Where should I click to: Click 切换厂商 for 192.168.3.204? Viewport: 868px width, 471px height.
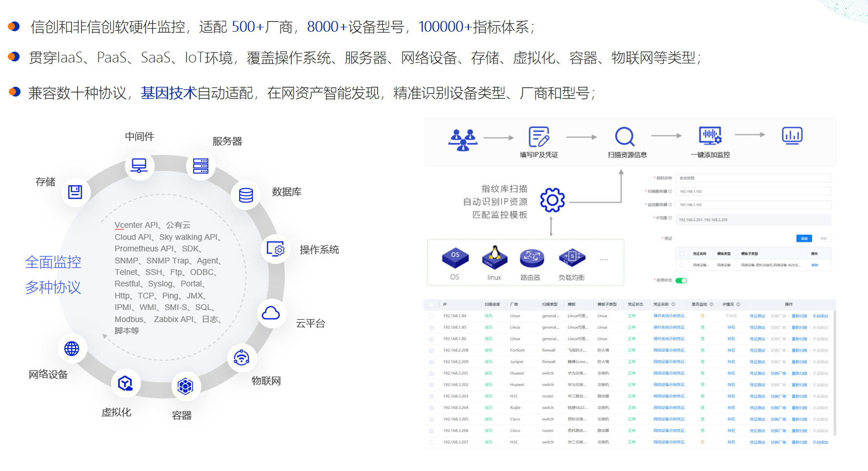[778, 408]
